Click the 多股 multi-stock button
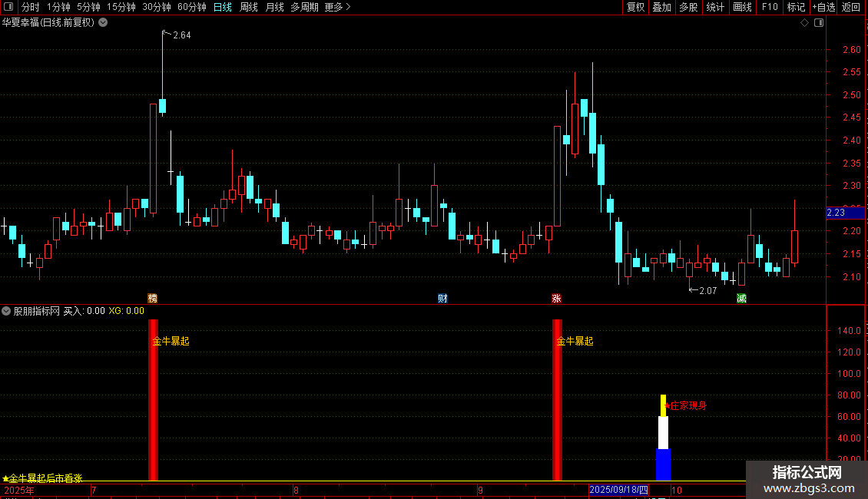Viewport: 868px width, 499px height. [x=688, y=7]
